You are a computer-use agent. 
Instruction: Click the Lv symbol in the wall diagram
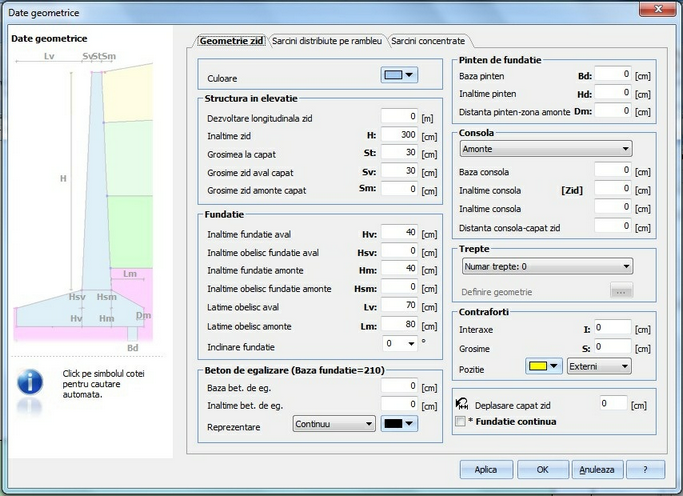click(49, 56)
